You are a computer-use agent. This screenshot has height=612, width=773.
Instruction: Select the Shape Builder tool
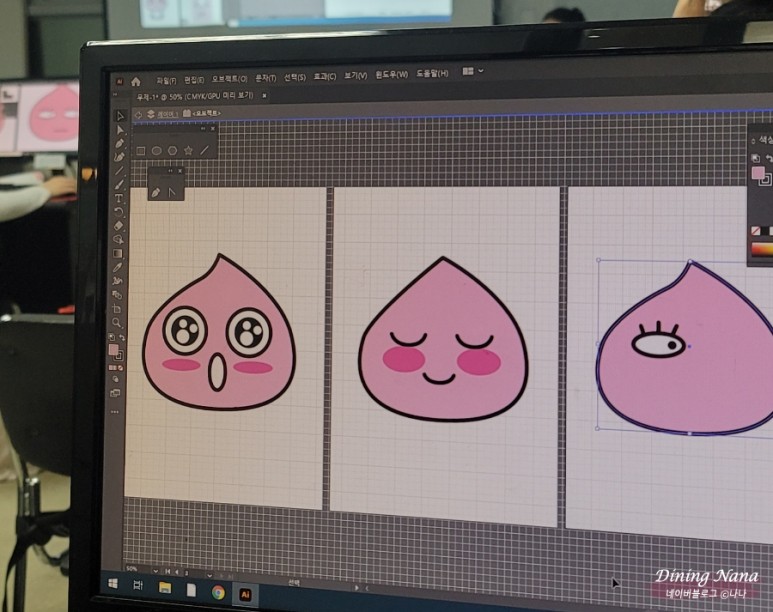[x=118, y=240]
